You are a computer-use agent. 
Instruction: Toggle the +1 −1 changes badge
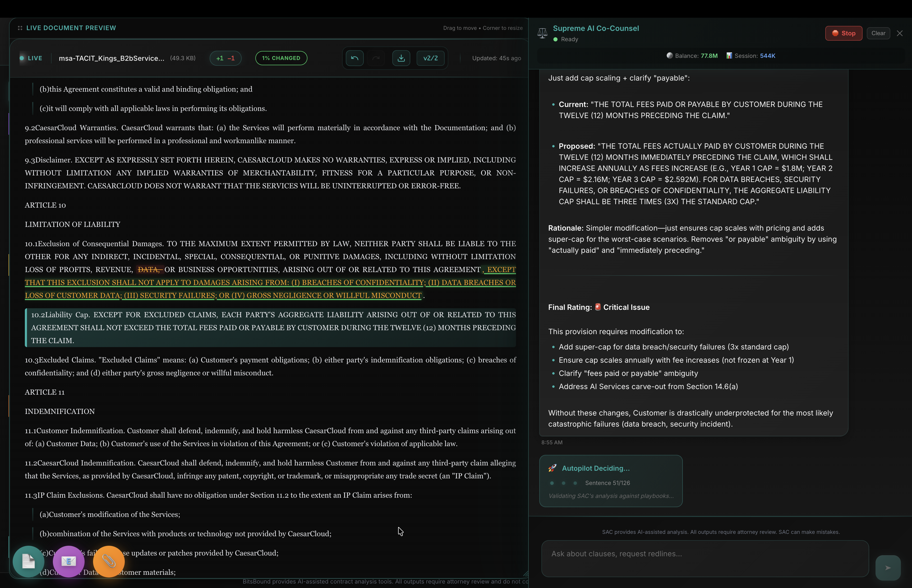[x=225, y=58]
